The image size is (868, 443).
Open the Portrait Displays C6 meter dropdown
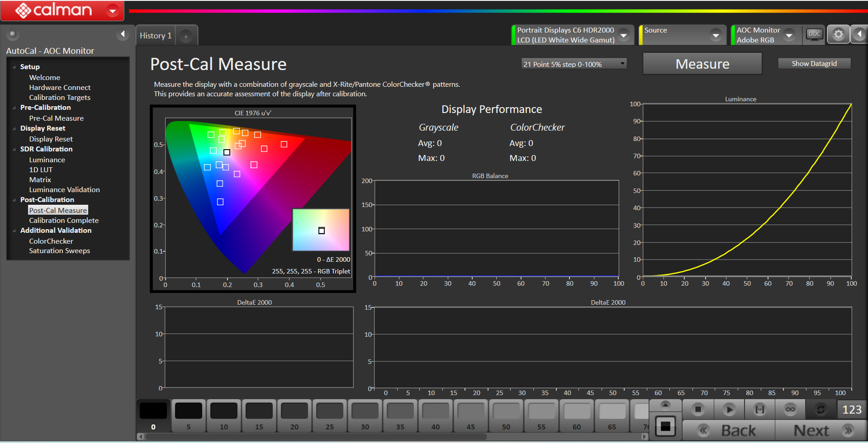pos(623,35)
